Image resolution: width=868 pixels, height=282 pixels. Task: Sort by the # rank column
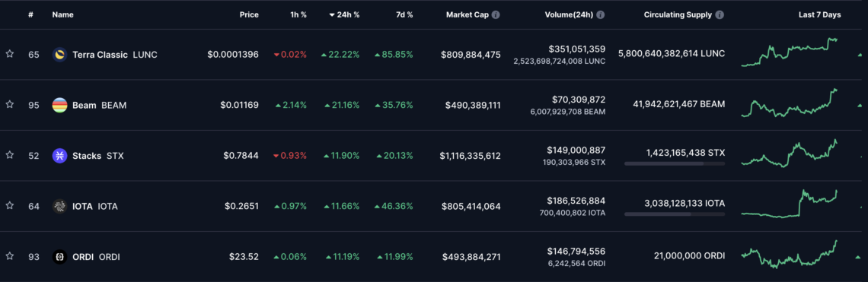[x=31, y=15]
